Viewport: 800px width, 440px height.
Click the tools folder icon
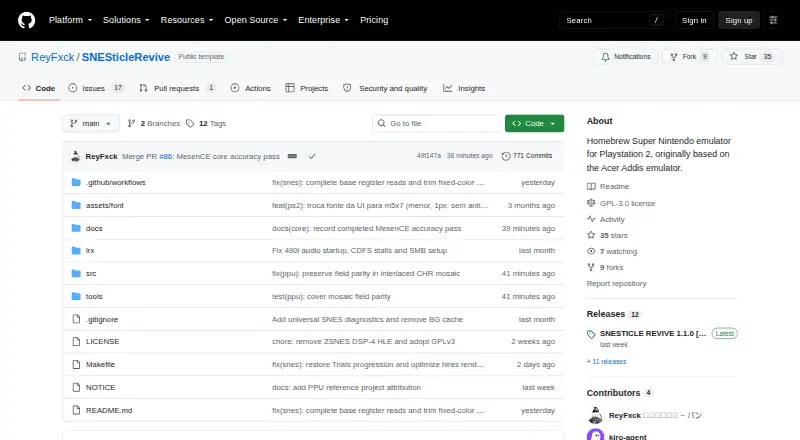point(76,297)
